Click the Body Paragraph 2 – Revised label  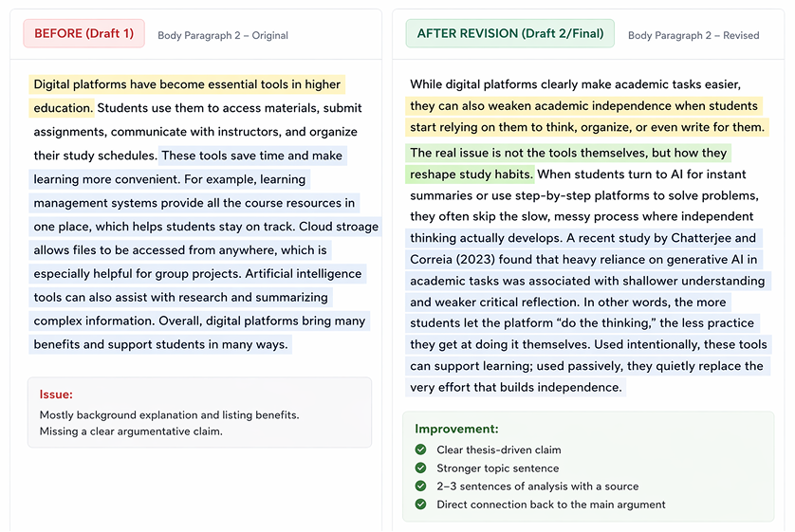tap(693, 35)
